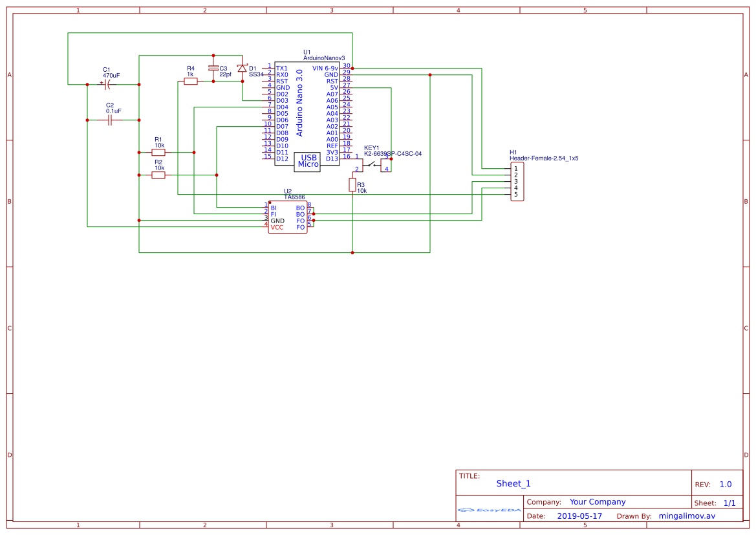The width and height of the screenshot is (756, 535).
Task: Click the SS34 diode part label
Action: (x=256, y=74)
